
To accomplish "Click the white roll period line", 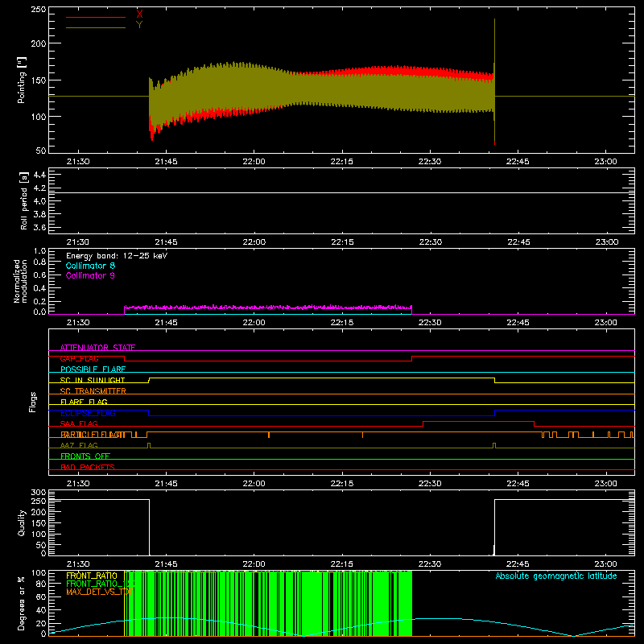I will pyautogui.click(x=341, y=192).
